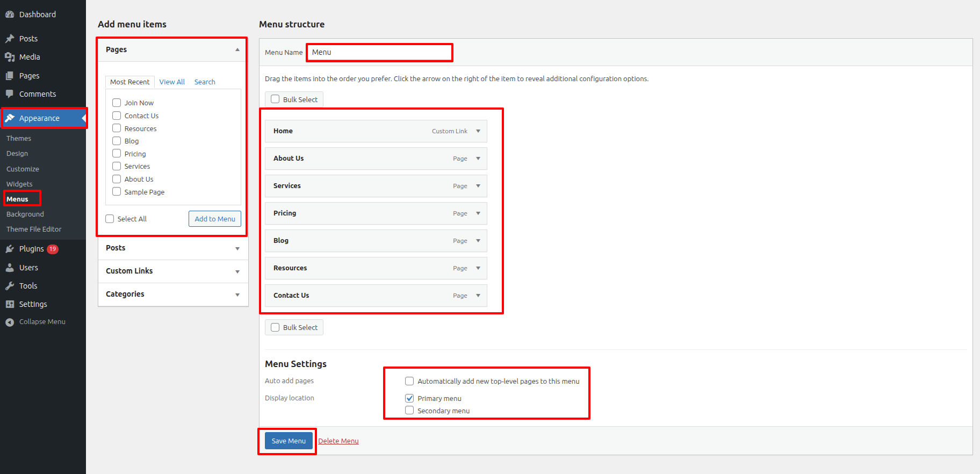Click the Users person icon
Viewport: 980px width, 474px height.
coord(10,268)
